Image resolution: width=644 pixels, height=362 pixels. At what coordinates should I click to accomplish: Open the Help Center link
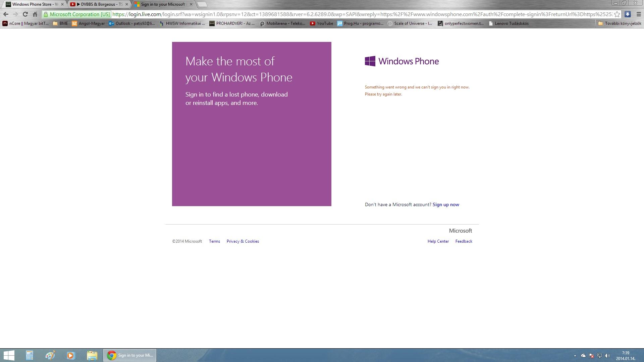(438, 241)
